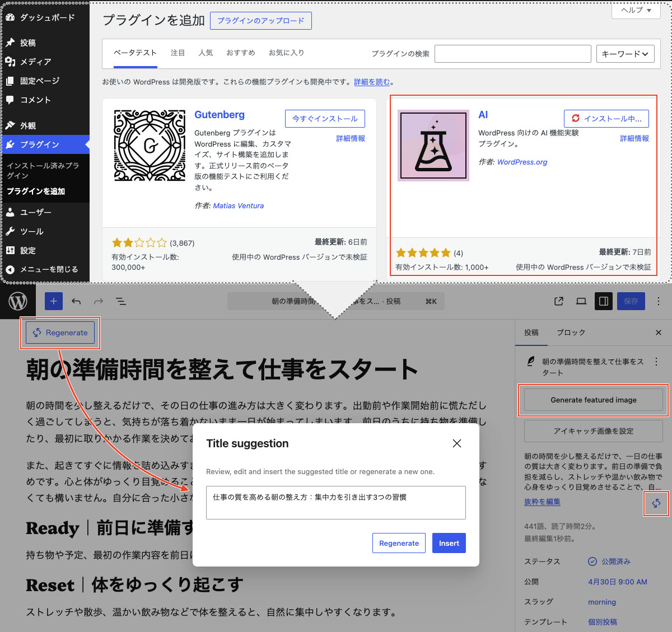The image size is (672, 632).
Task: Open the WordPress.org author link
Action: click(522, 162)
